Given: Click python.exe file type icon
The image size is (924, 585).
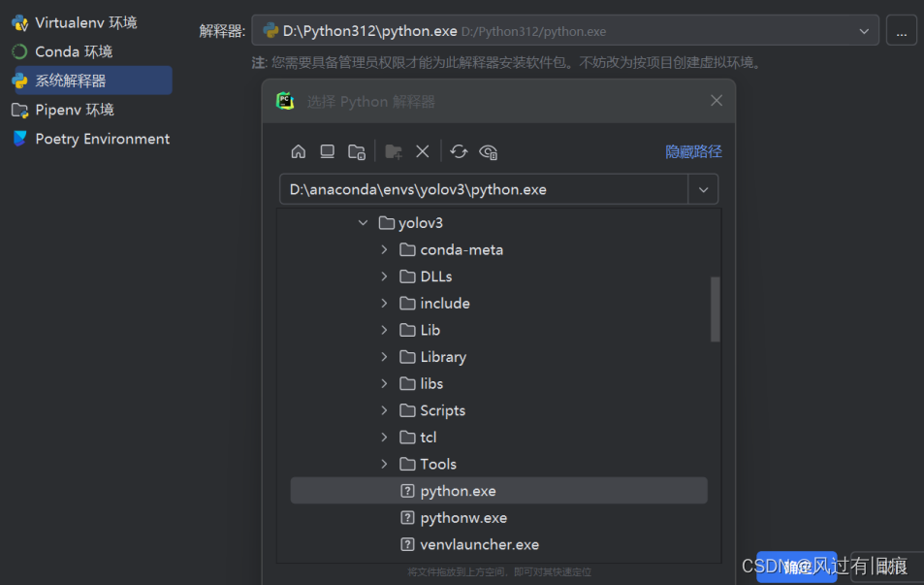Looking at the screenshot, I should [x=407, y=491].
